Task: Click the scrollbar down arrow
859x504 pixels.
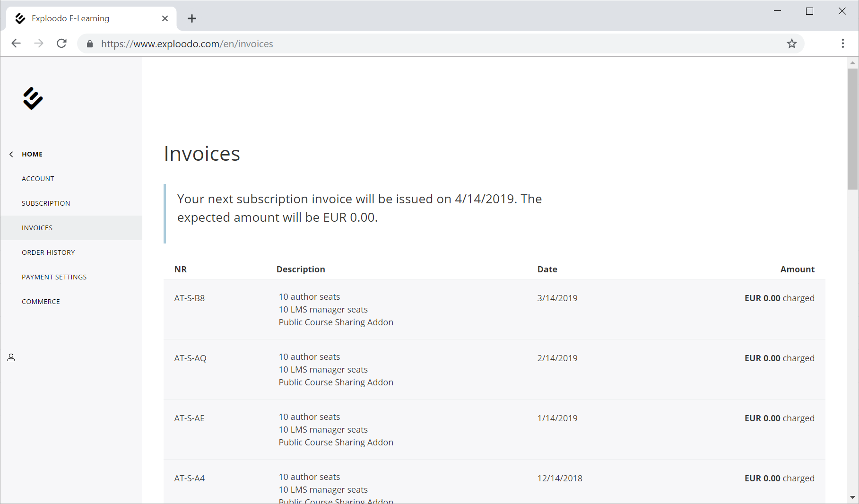Action: [x=852, y=497]
